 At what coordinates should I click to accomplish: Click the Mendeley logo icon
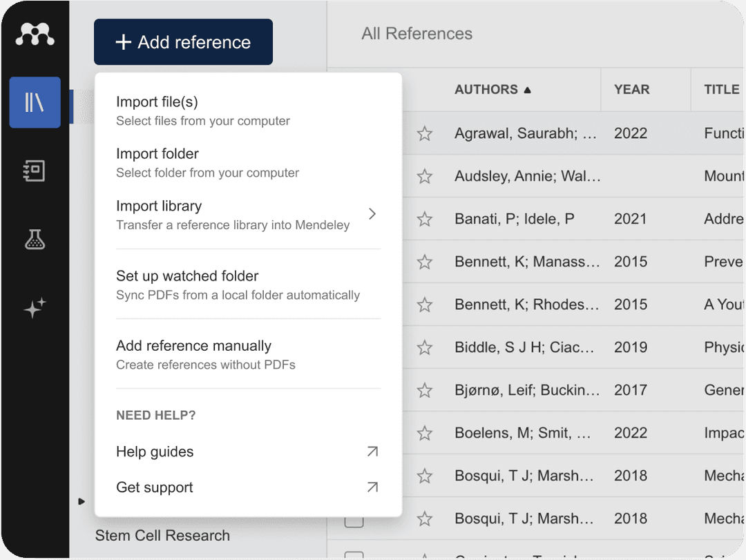coord(35,35)
